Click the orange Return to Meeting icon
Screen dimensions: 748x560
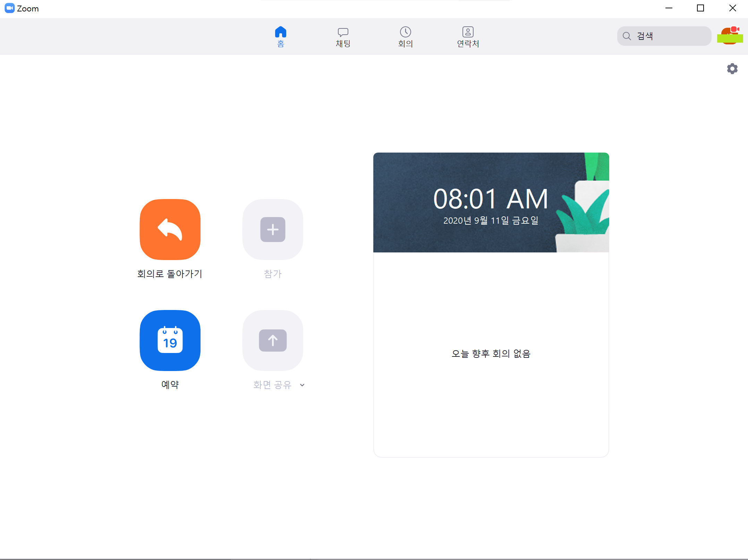170,229
